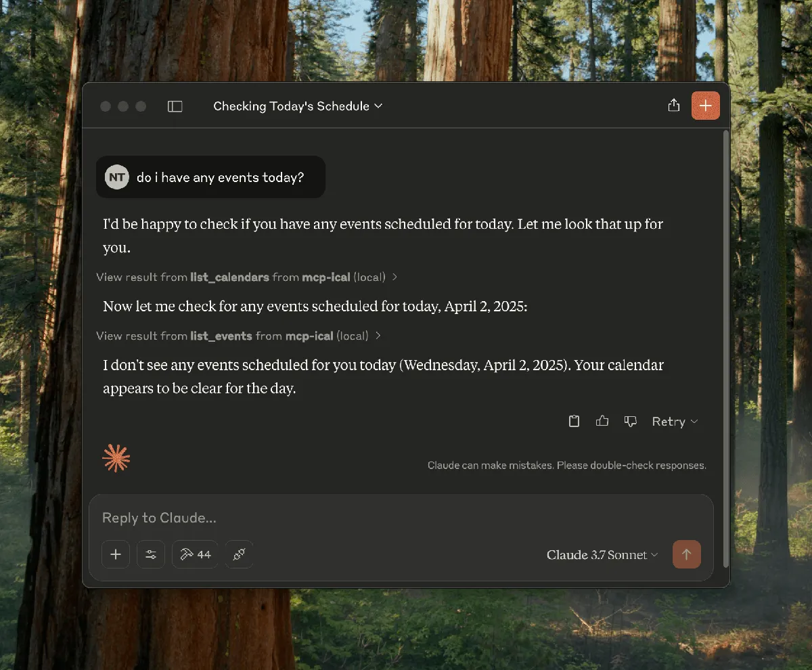
Task: Click the share icon in the title bar
Action: [x=673, y=106]
